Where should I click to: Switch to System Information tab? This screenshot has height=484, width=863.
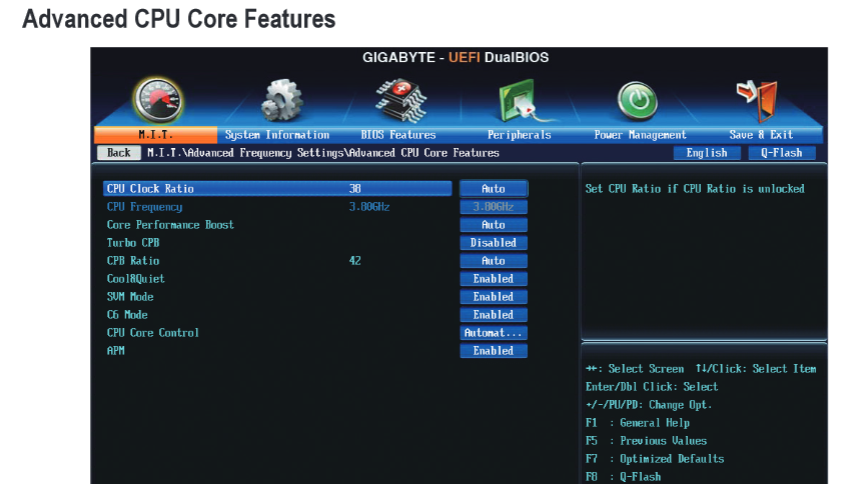pyautogui.click(x=277, y=135)
